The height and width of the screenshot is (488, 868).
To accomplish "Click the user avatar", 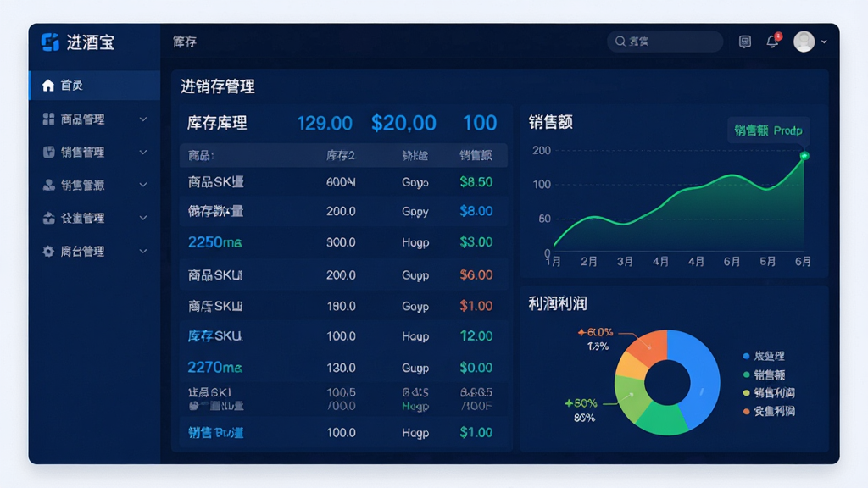I will pos(804,42).
